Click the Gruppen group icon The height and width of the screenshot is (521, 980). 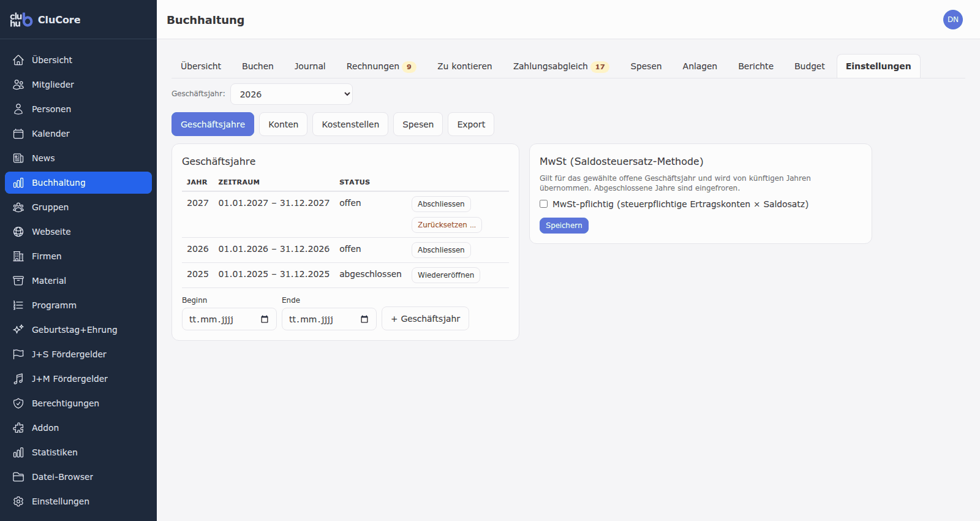tap(18, 207)
